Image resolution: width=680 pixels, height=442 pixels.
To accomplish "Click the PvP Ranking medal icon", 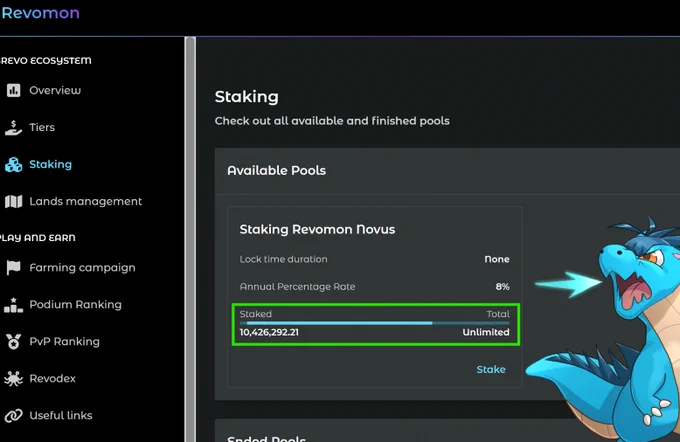I will point(13,342).
